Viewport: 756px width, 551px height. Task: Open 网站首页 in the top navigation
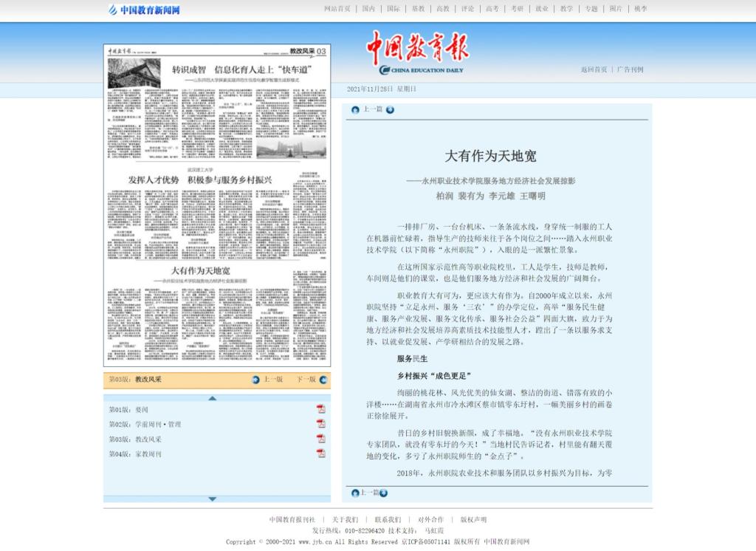337,9
